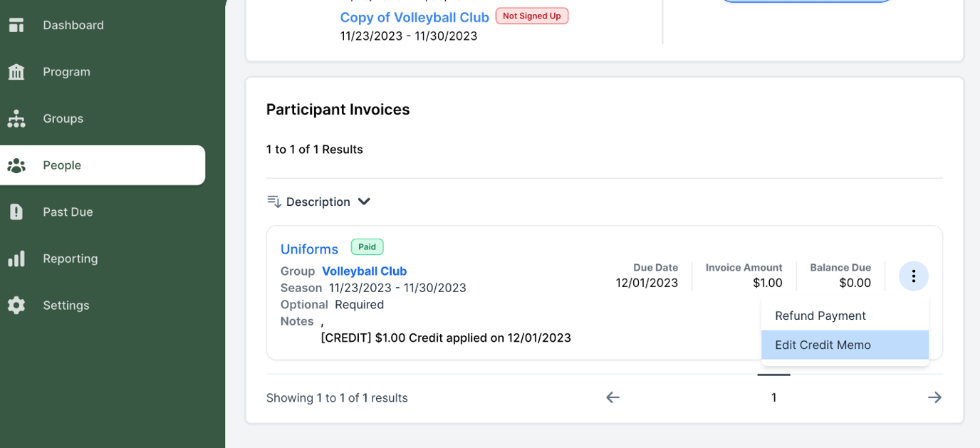The height and width of the screenshot is (448, 980).
Task: Select Refund Payment from the menu
Action: (820, 316)
